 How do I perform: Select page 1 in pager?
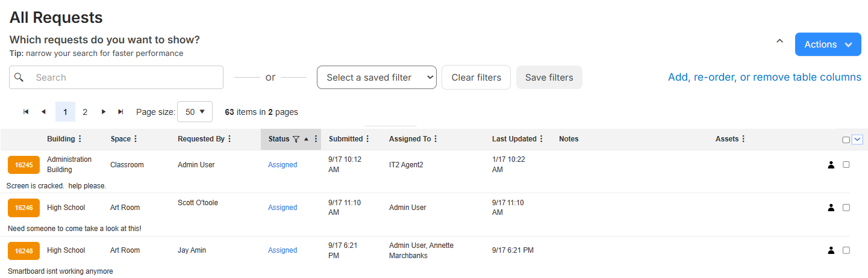tap(65, 112)
